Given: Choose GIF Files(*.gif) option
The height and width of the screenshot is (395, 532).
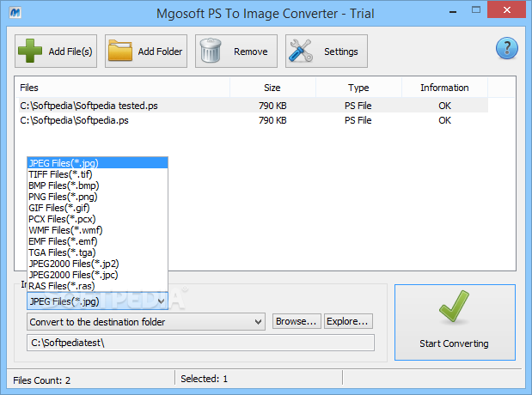Looking at the screenshot, I should (x=97, y=208).
